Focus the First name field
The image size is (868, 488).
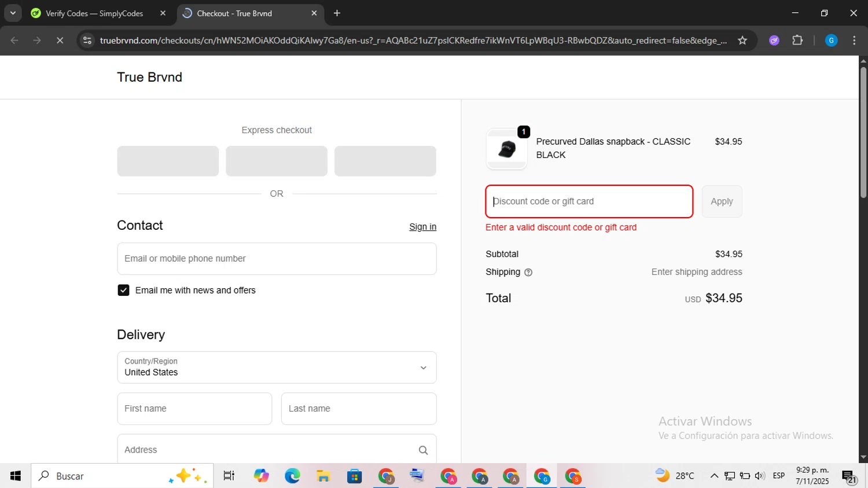tap(194, 409)
